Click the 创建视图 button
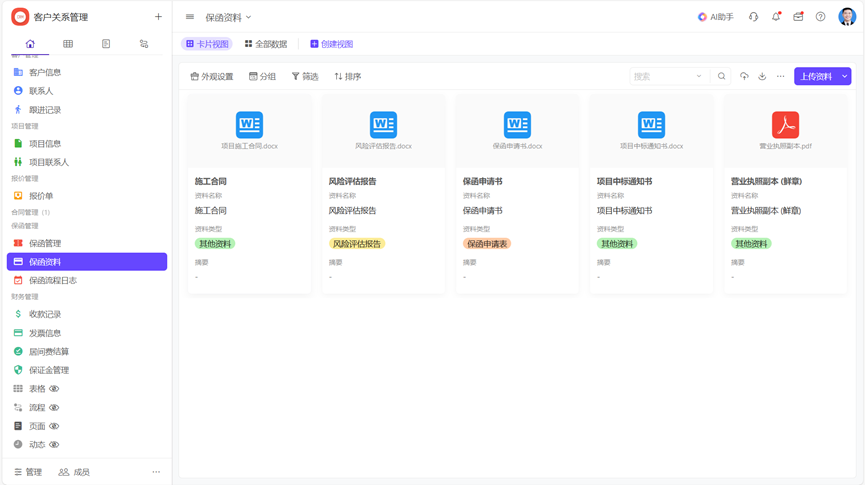Screen dimensions: 865x485 [331, 44]
